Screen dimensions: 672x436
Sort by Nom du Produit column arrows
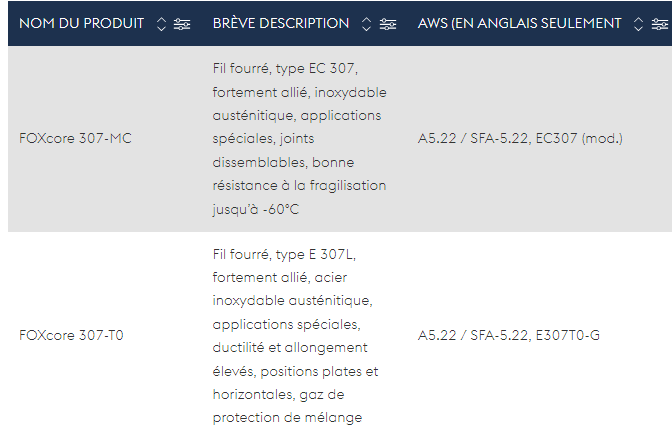click(161, 24)
